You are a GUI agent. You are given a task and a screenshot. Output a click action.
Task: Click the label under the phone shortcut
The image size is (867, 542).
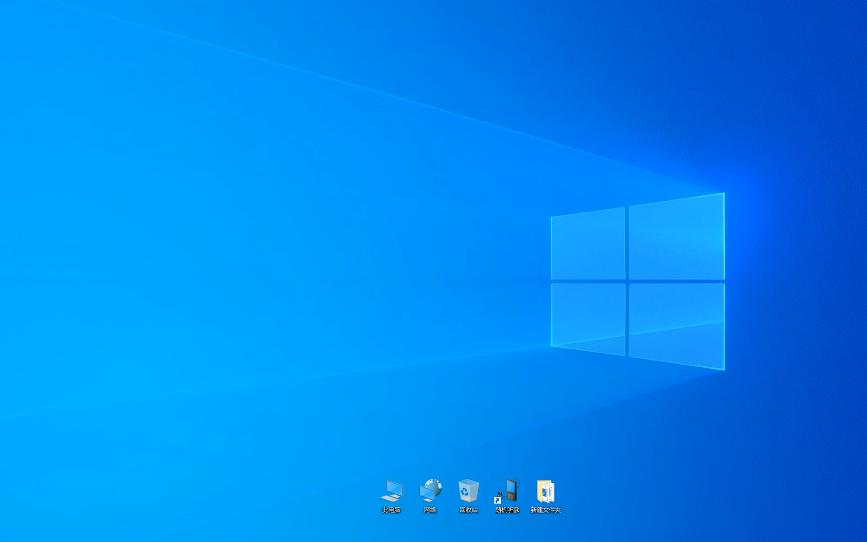pos(507,510)
